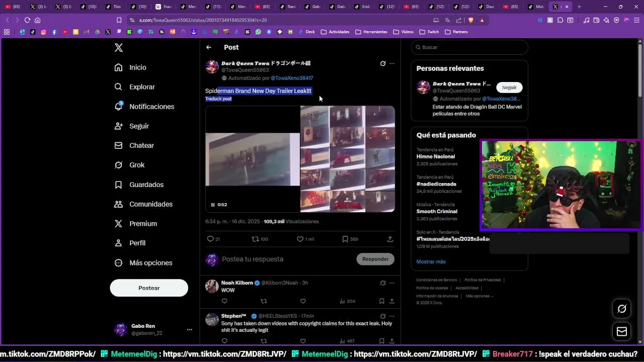Go back using the Post back arrow
The height and width of the screenshot is (362, 644).
tap(209, 47)
